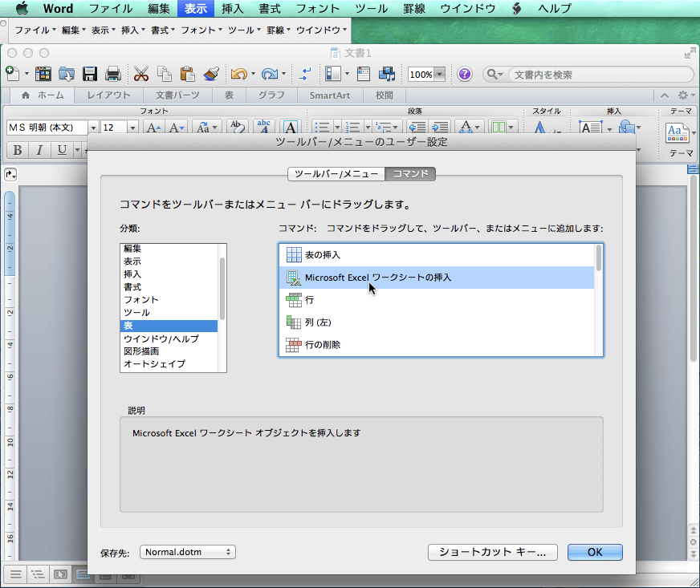The height and width of the screenshot is (588, 700).
Task: Select 表の挿入 command in list
Action: [437, 255]
